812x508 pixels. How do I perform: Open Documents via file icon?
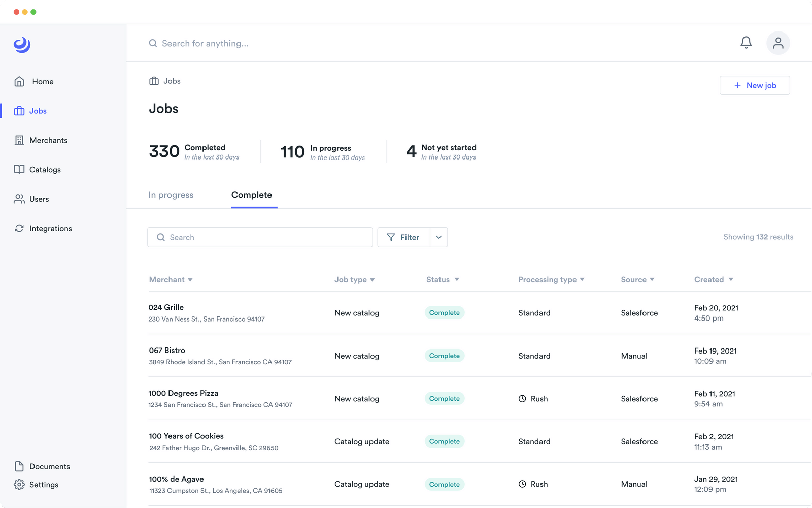pyautogui.click(x=19, y=466)
